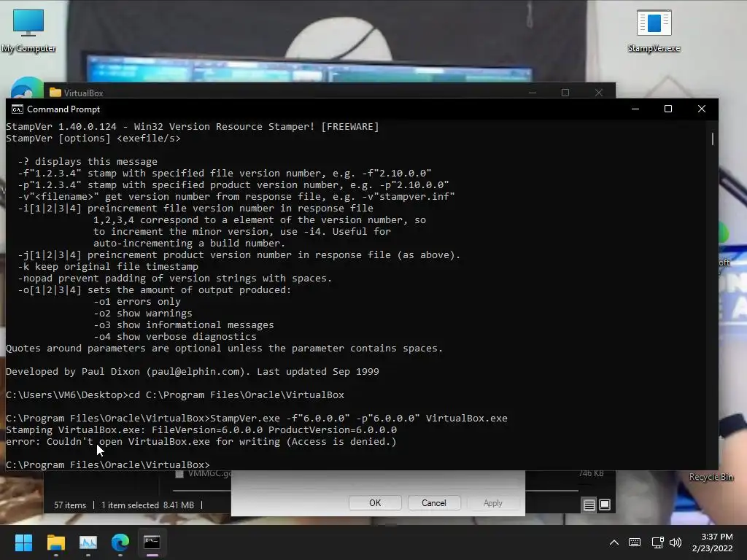This screenshot has height=560, width=747.
Task: Click VirtualBox folder icon in Explorer title
Action: 55,93
